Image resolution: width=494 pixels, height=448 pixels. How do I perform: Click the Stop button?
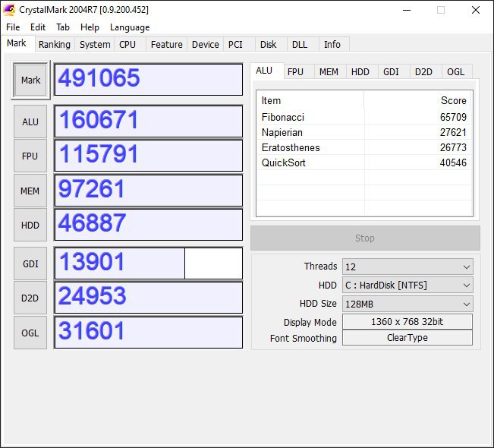pyautogui.click(x=365, y=238)
